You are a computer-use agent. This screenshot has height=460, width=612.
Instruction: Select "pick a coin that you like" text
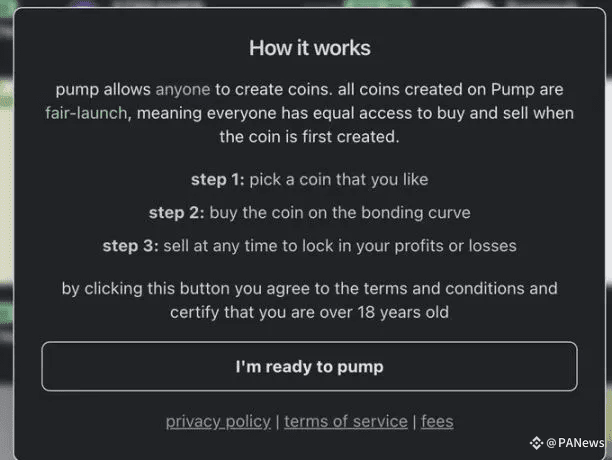point(339,180)
